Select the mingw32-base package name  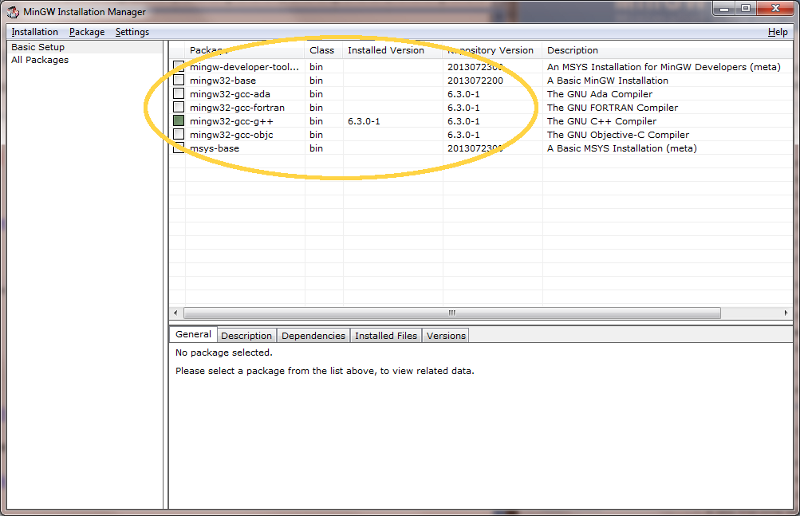click(x=223, y=81)
